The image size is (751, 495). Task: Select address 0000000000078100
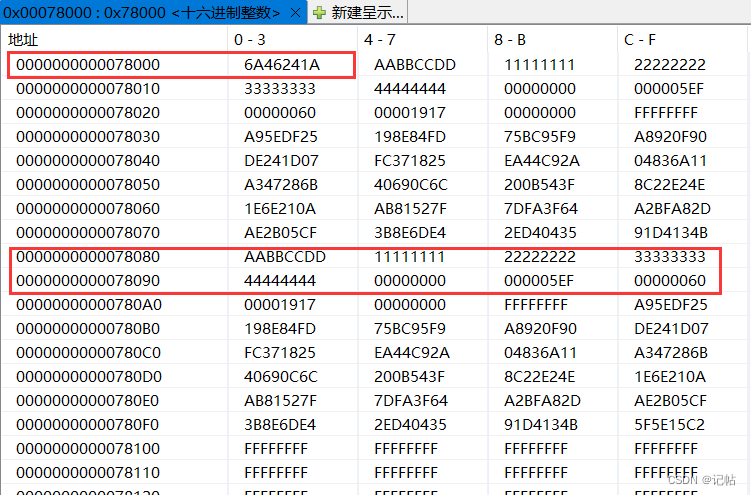pyautogui.click(x=88, y=449)
